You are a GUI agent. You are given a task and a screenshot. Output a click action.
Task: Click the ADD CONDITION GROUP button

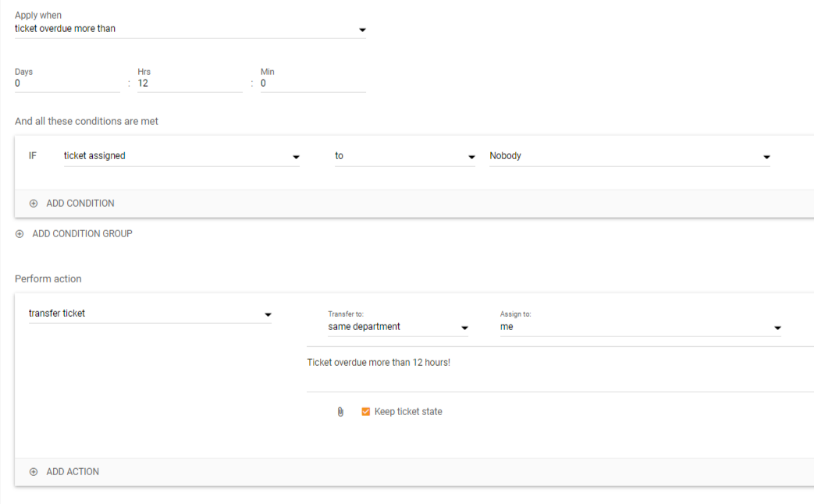pyautogui.click(x=82, y=234)
